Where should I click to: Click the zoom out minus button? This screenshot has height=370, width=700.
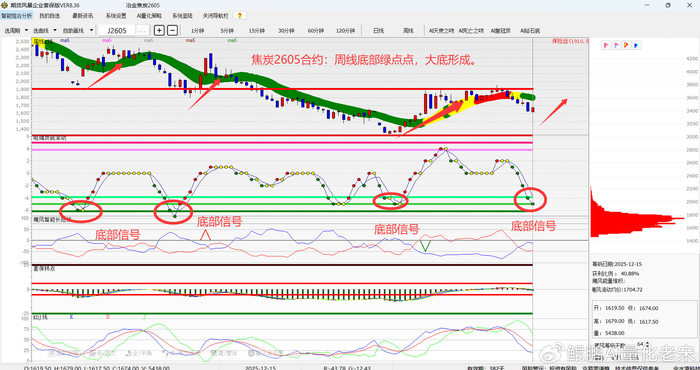(172, 30)
